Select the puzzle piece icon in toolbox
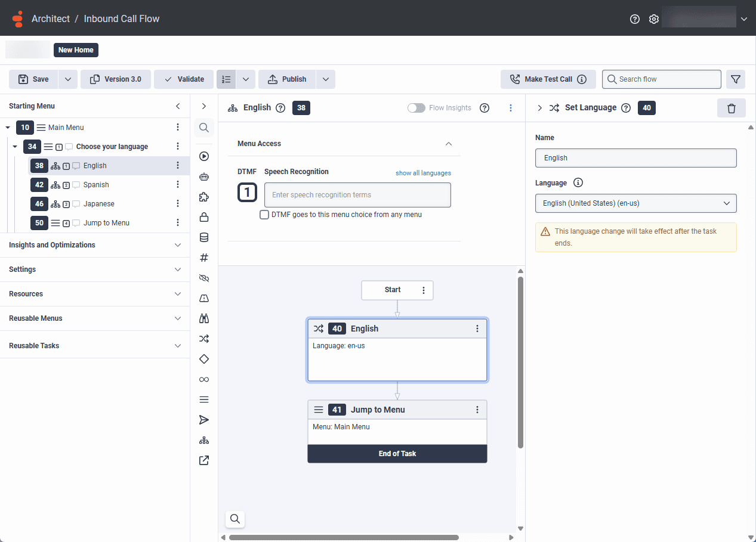This screenshot has width=756, height=542. (204, 197)
